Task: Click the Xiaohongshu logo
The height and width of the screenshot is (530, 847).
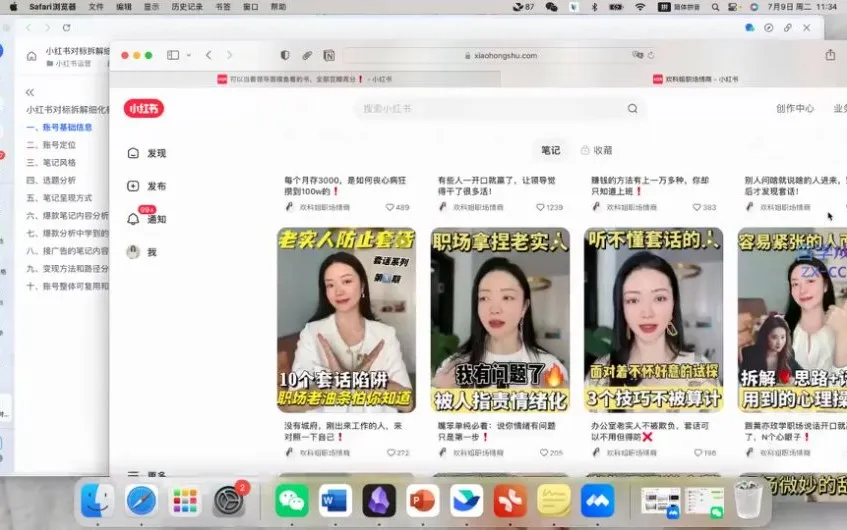Action: point(143,109)
